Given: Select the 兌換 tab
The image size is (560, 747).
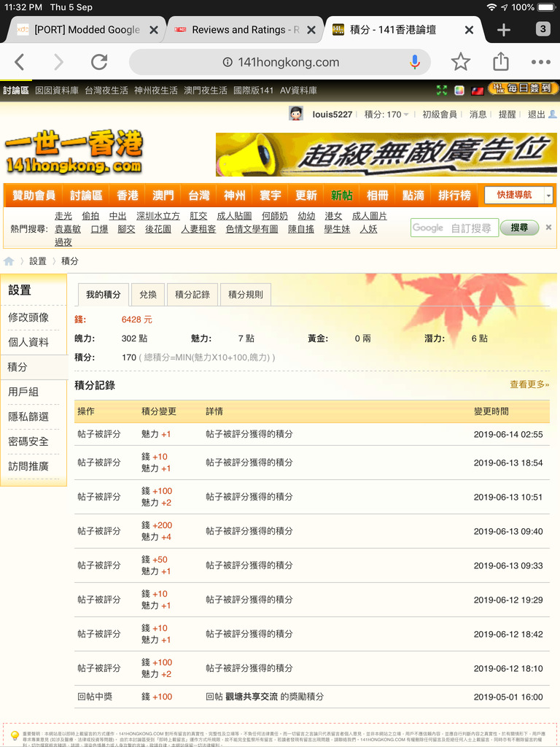Looking at the screenshot, I should click(148, 295).
